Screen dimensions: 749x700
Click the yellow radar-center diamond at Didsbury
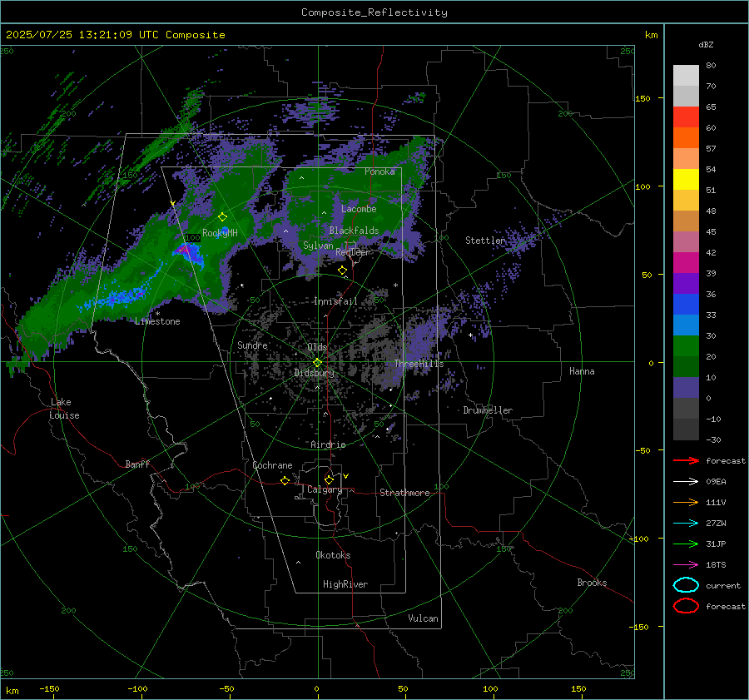click(317, 363)
